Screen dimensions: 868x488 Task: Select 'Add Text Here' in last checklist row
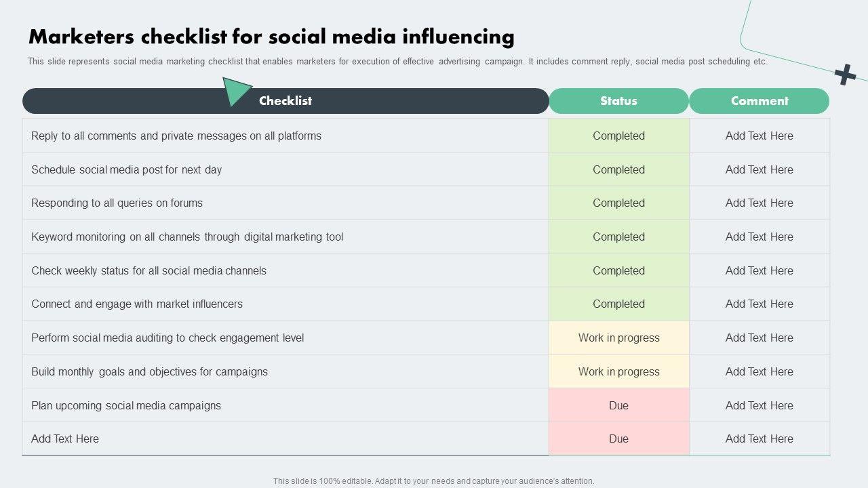click(65, 439)
